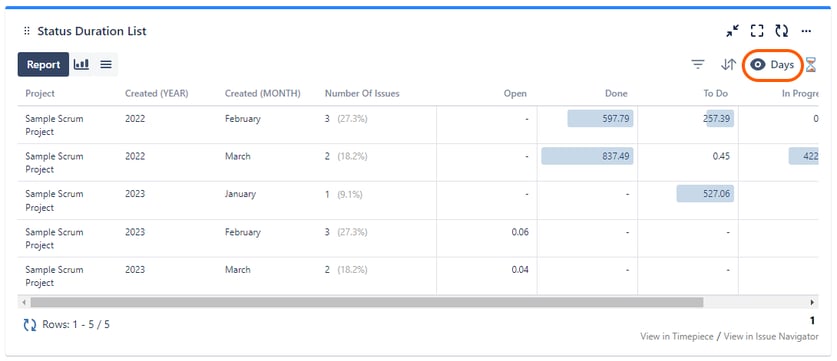Select the Report view button
Image resolution: width=837 pixels, height=361 pixels.
(x=43, y=65)
